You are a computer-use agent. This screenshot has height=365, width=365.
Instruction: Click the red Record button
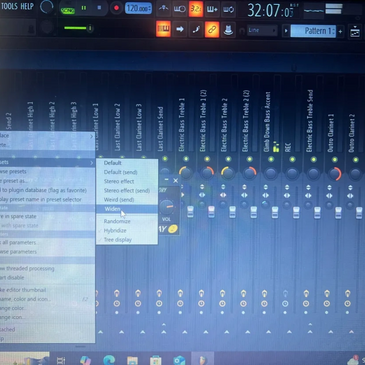116,8
